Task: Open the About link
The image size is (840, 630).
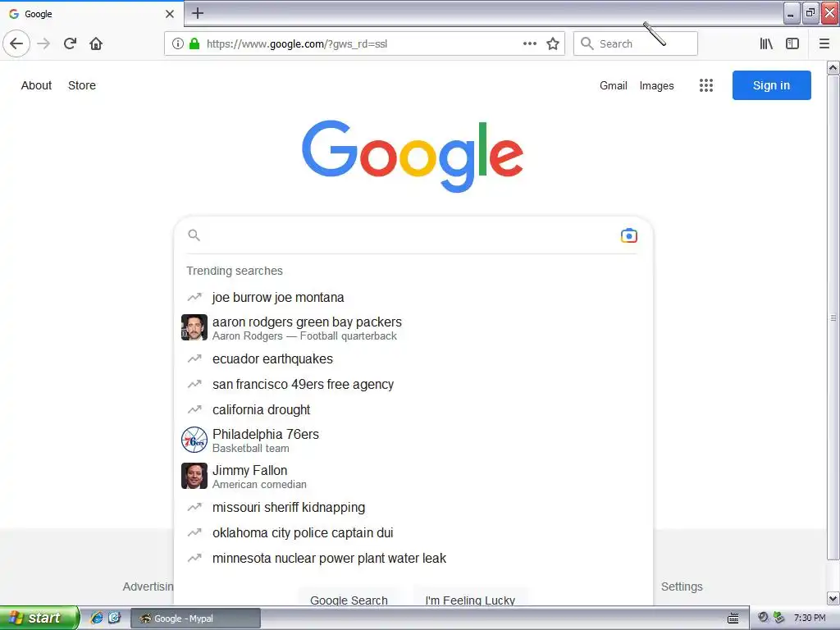Action: 36,85
